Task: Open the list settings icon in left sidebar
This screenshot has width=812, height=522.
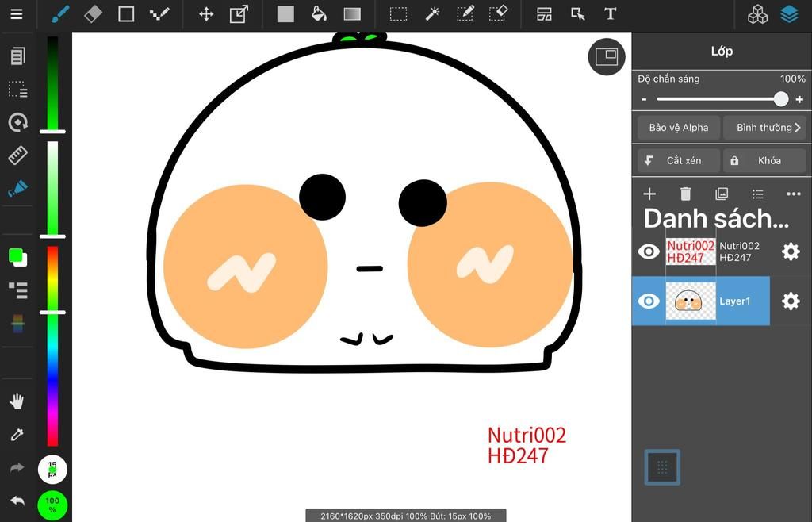Action: click(18, 290)
